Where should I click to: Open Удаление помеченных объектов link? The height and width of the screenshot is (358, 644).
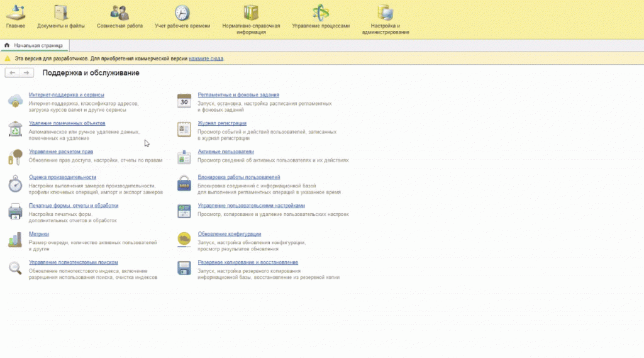[x=67, y=123]
